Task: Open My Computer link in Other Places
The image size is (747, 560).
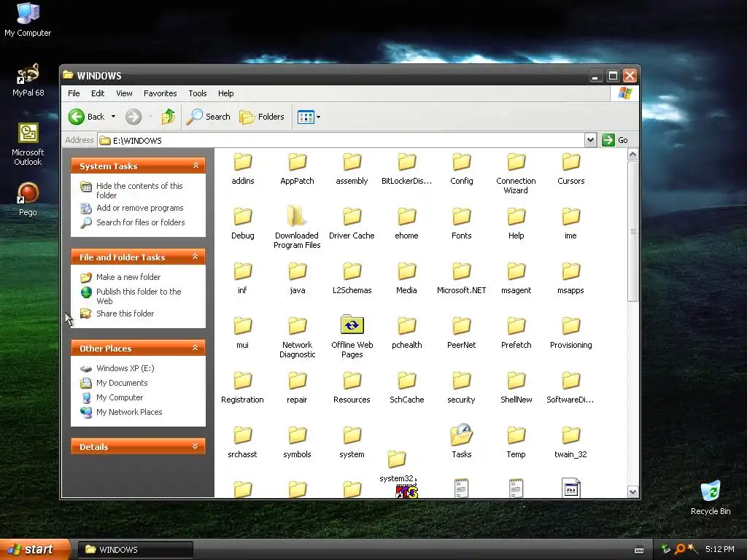Action: click(x=120, y=397)
